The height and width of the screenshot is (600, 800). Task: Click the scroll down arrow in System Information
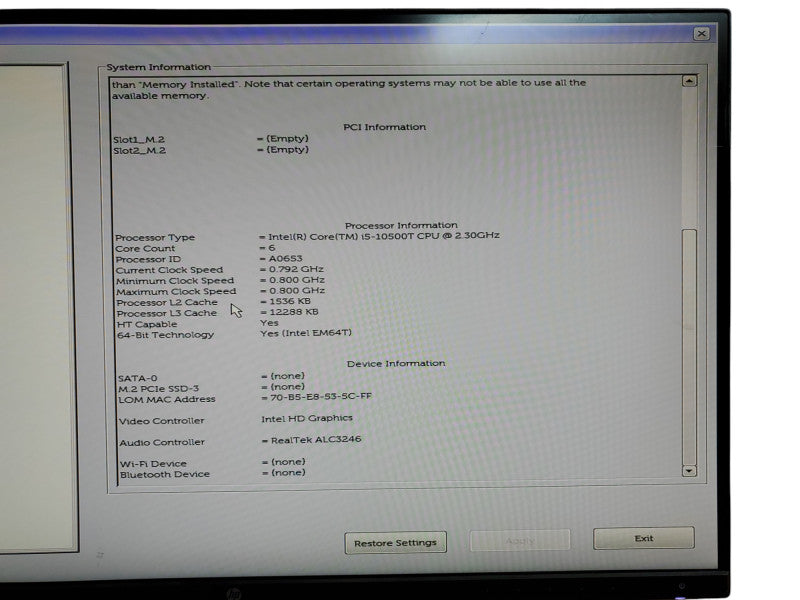689,470
